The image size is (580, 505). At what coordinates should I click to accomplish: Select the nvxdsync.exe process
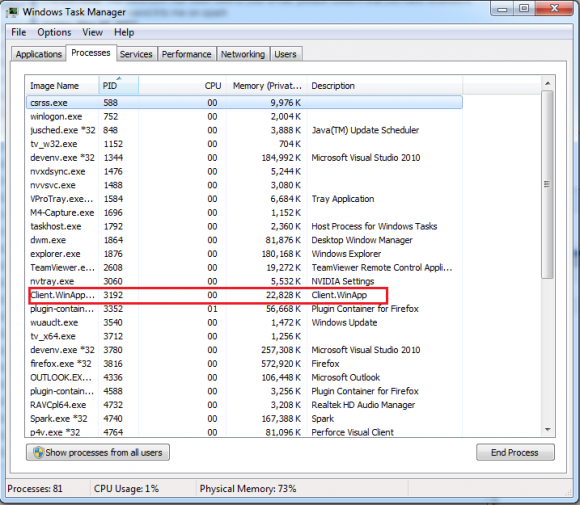point(244,171)
